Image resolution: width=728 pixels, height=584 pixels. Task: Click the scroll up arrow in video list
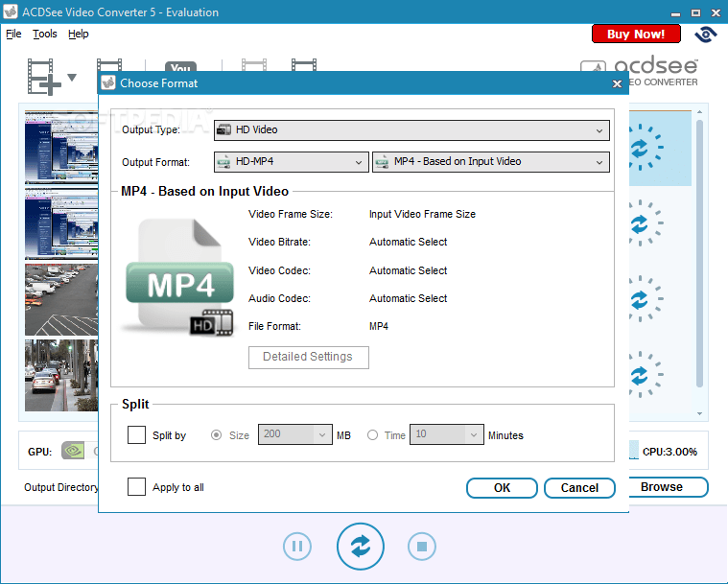tap(699, 112)
